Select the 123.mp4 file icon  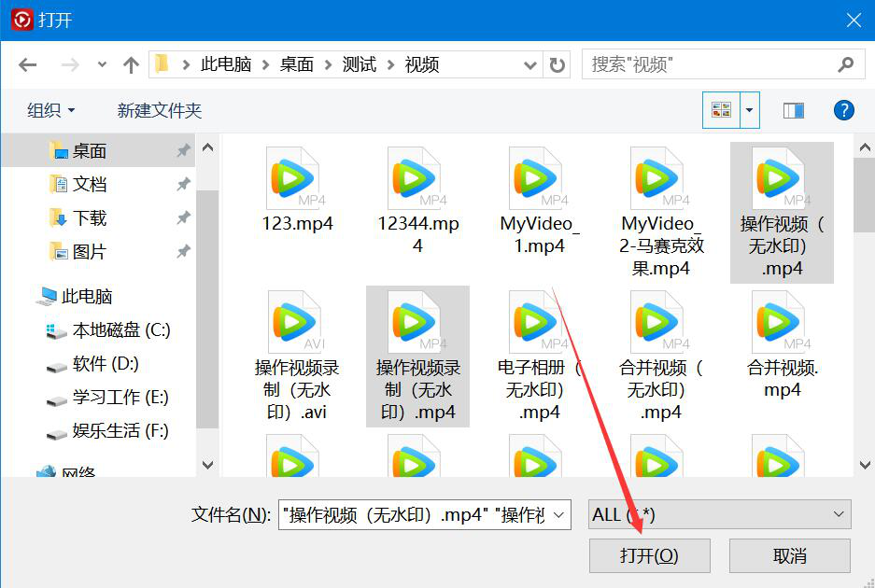pos(293,178)
